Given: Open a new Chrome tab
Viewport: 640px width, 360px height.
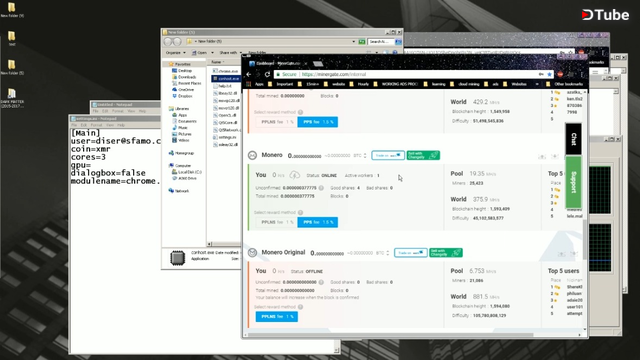Looking at the screenshot, I should tap(318, 64).
